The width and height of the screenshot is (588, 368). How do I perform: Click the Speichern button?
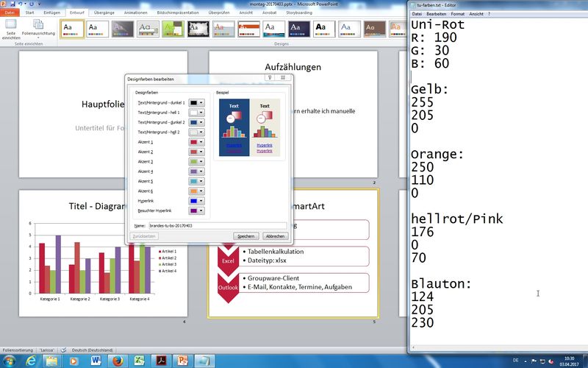[245, 236]
